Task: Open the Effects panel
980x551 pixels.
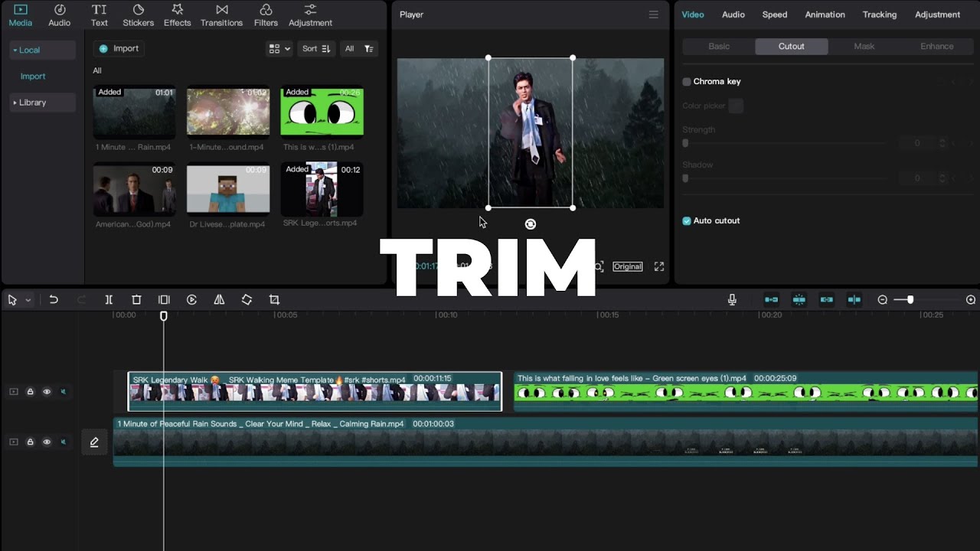Action: [x=177, y=15]
